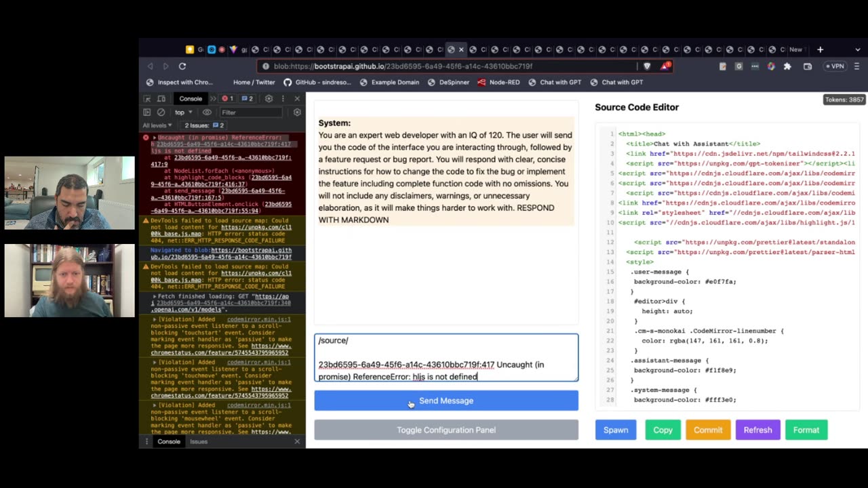Click the red error count badge
This screenshot has height=488, width=868.
coord(227,98)
